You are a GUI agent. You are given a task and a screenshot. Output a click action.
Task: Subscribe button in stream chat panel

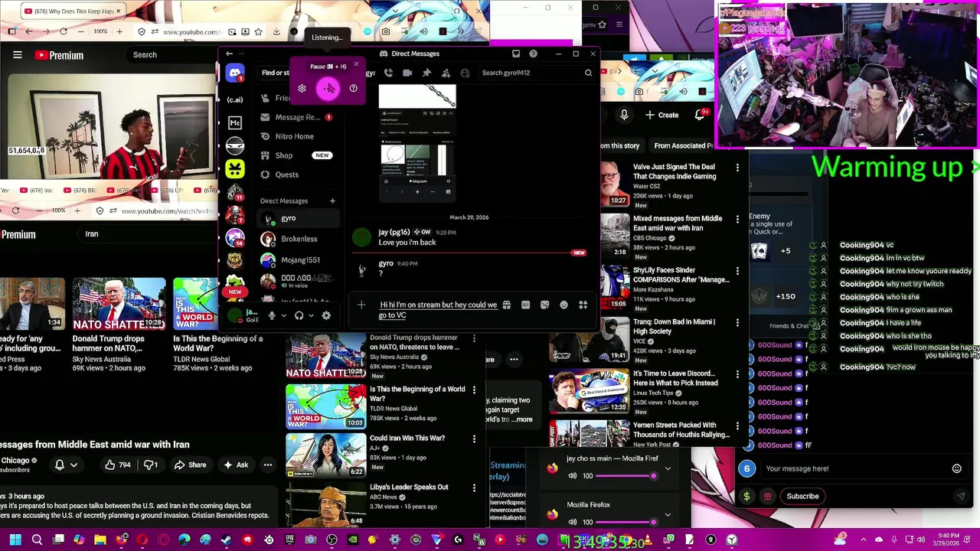coord(802,496)
